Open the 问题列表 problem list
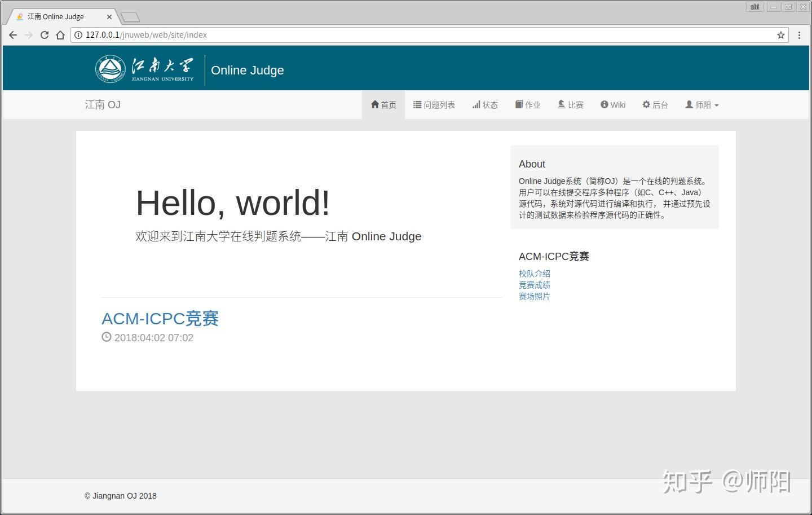 (434, 105)
